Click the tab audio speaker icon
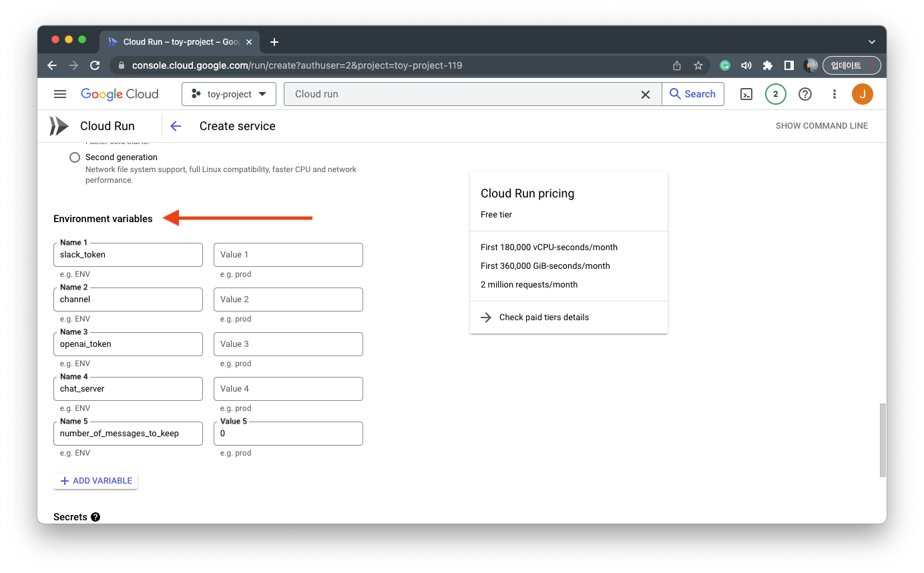This screenshot has width=924, height=573. pos(746,65)
